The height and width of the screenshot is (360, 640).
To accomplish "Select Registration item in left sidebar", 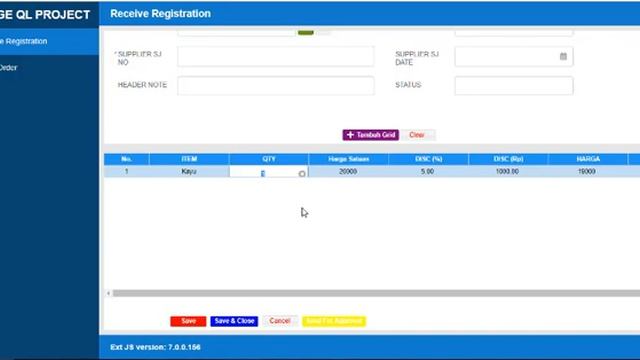I will pos(49,41).
